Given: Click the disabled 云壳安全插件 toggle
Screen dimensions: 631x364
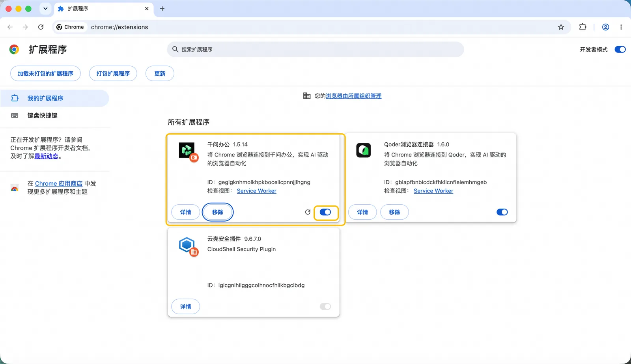Looking at the screenshot, I should click(x=325, y=307).
